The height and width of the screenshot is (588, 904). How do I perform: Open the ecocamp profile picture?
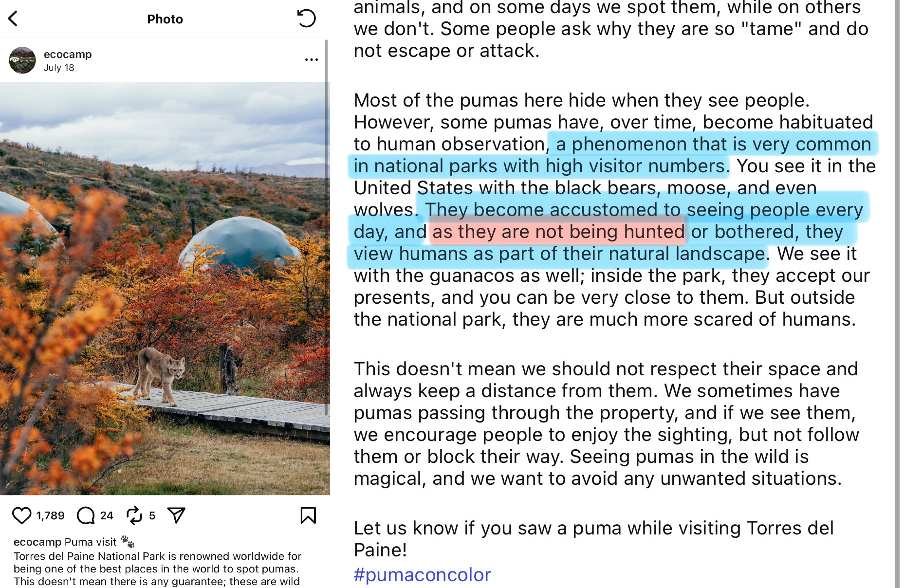[x=22, y=60]
